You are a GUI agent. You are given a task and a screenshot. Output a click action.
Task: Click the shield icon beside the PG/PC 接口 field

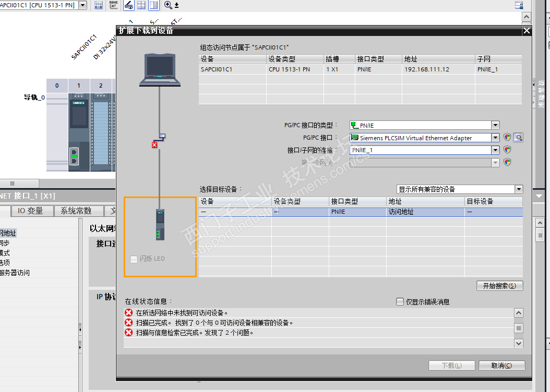(507, 137)
